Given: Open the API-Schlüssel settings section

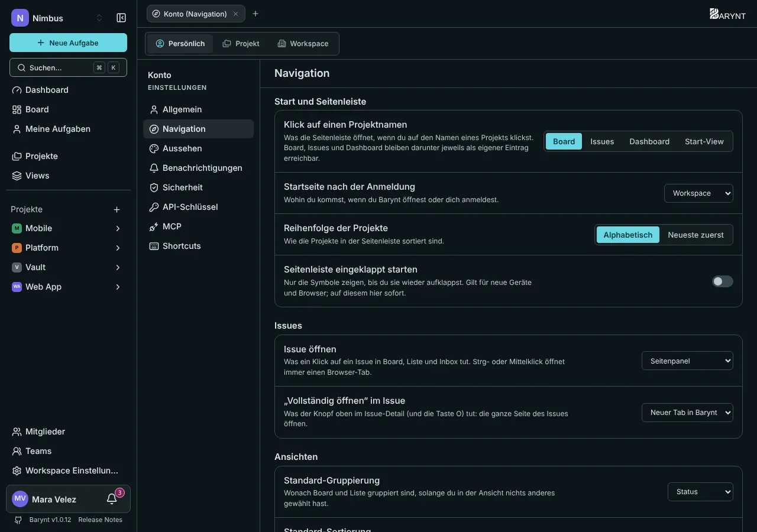Looking at the screenshot, I should [199, 207].
